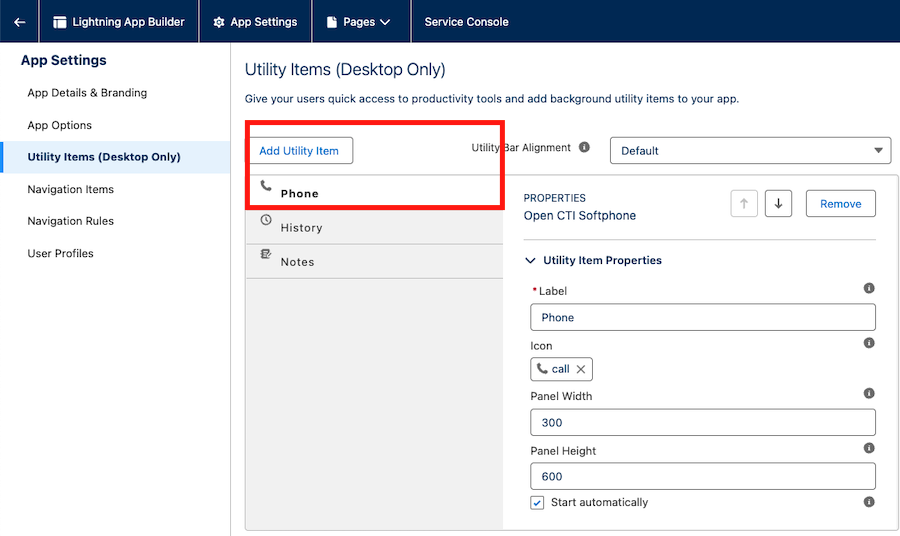Click the Panel Height info icon

pyautogui.click(x=869, y=448)
